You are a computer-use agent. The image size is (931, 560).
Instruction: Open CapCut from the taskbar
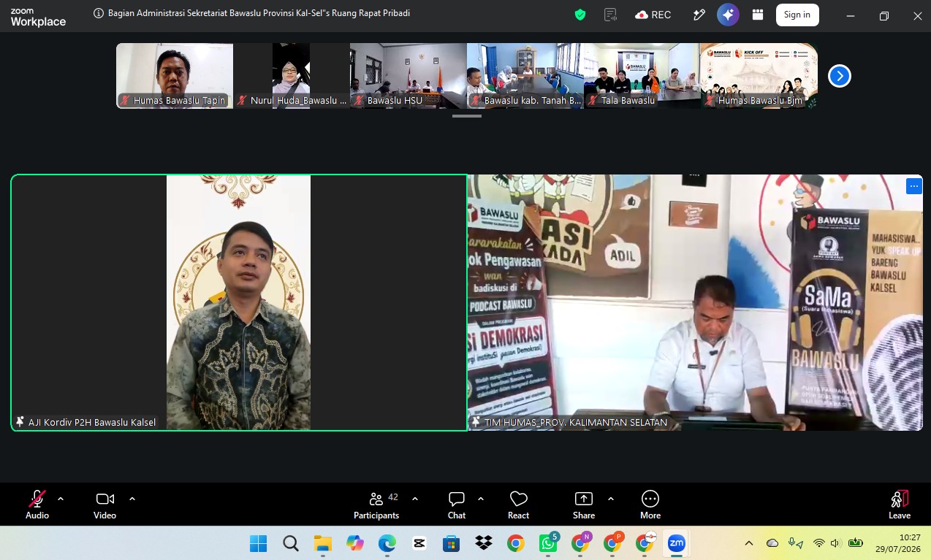point(419,543)
